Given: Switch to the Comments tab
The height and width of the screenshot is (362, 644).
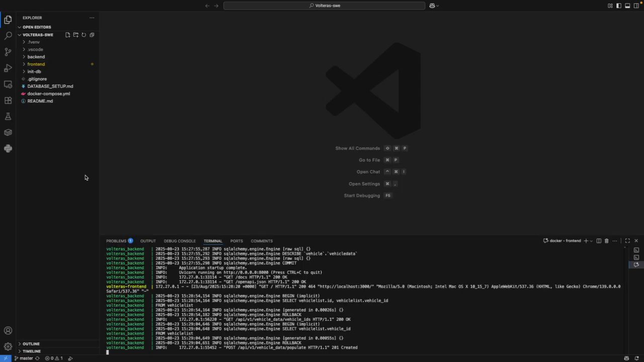Looking at the screenshot, I should pyautogui.click(x=262, y=241).
